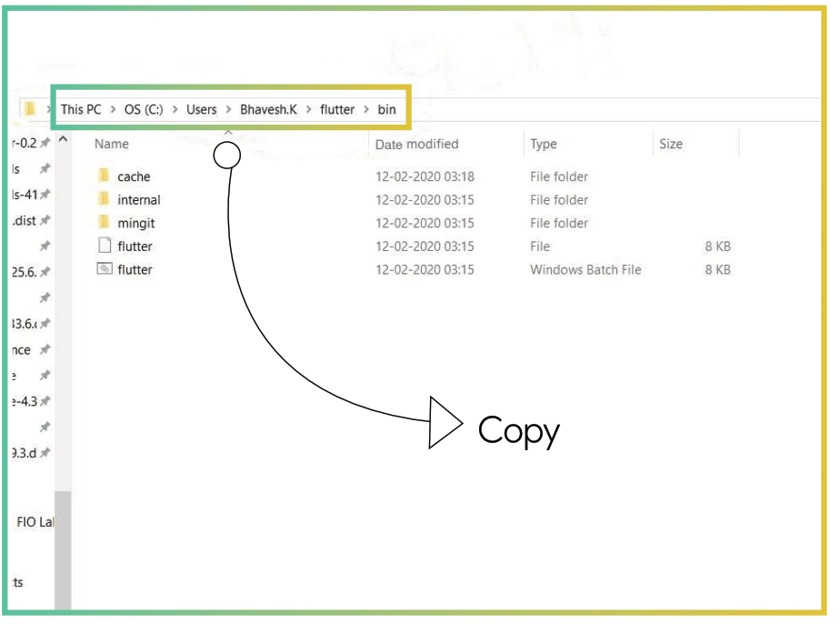Click the pin icon beside .dist entry
This screenshot has width=840, height=624.
pos(45,221)
